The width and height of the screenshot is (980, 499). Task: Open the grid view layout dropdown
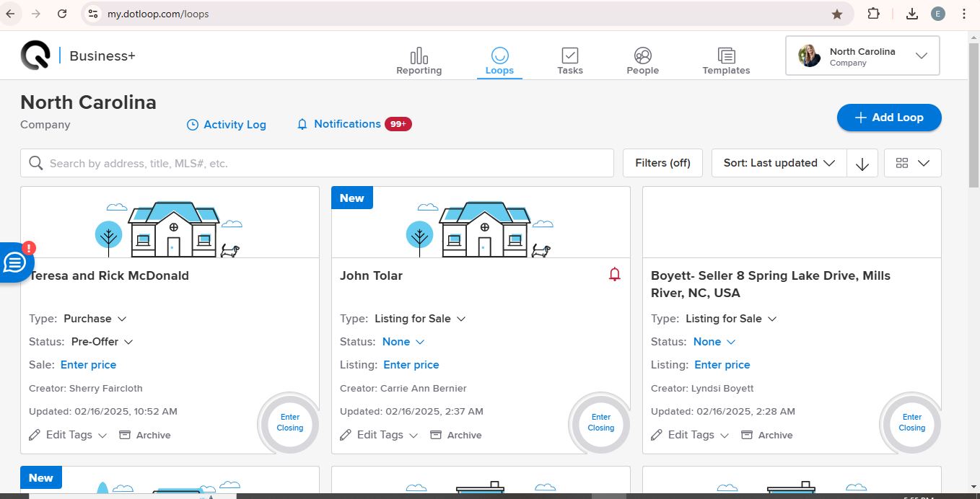(912, 163)
